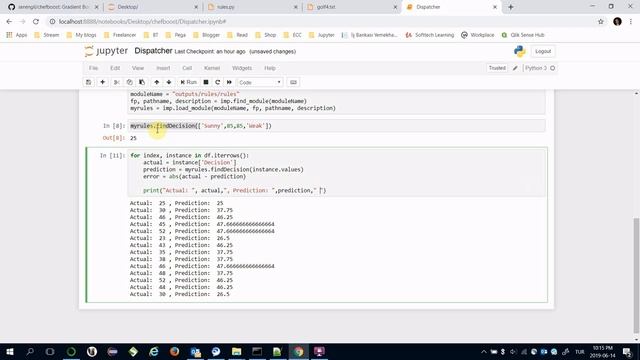Restart the kernel icon
640x360 pixels.
pyautogui.click(x=218, y=82)
